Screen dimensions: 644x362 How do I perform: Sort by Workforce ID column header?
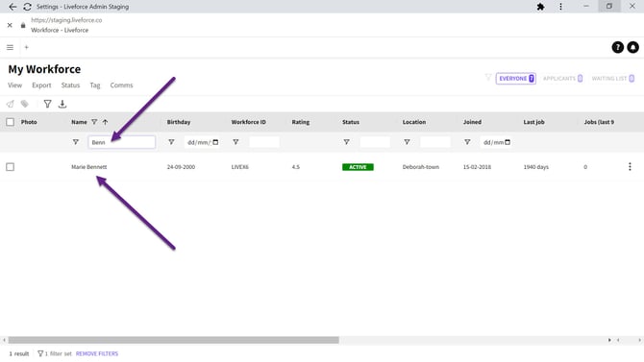point(249,122)
